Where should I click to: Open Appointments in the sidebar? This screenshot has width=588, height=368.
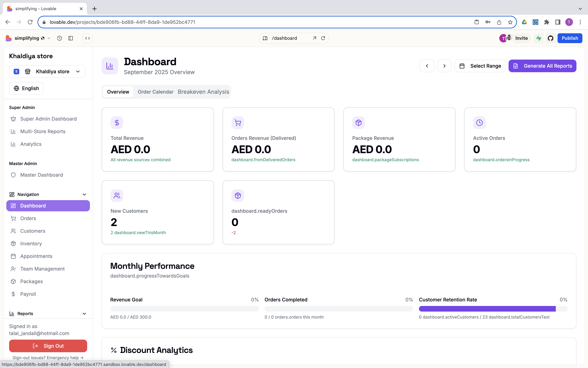click(48, 256)
